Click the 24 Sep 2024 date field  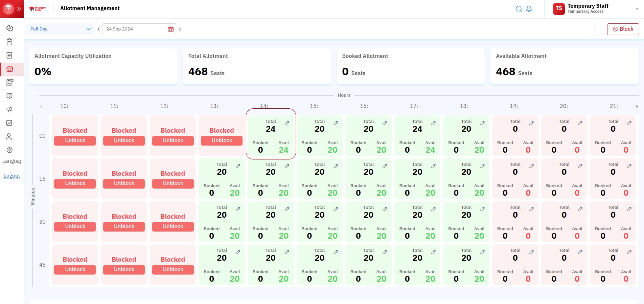(135, 29)
